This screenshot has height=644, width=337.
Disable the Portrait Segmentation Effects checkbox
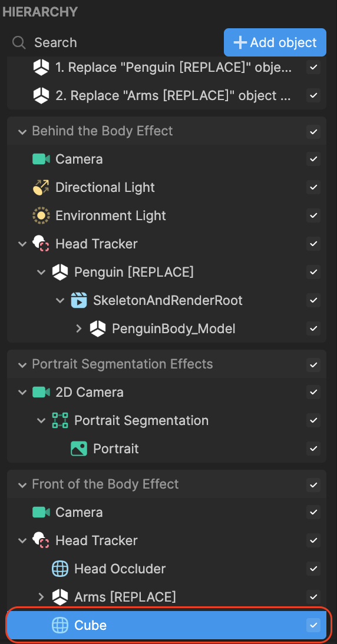coord(313,364)
